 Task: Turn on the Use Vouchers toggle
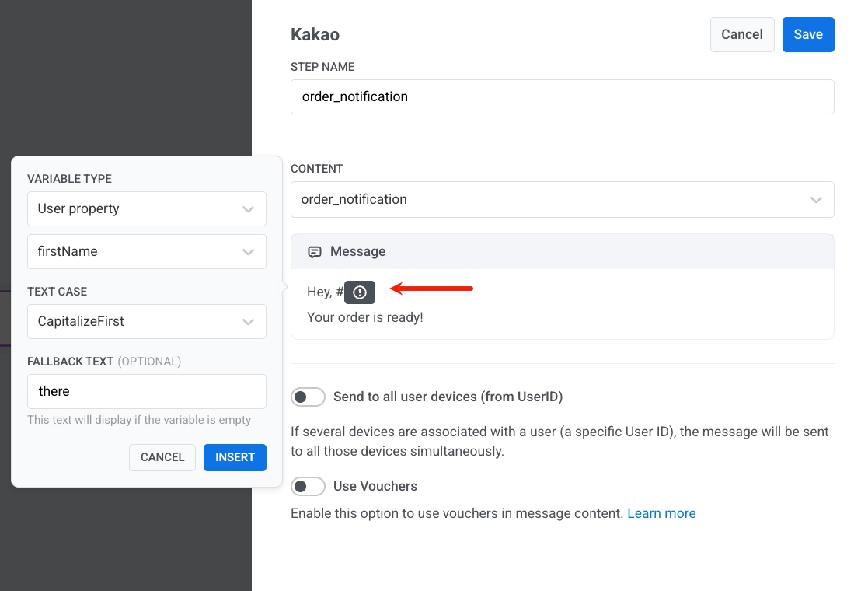[308, 486]
